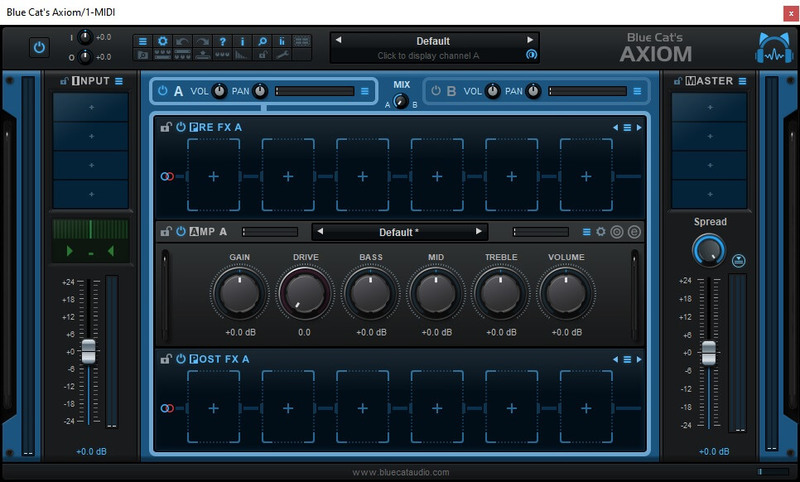Click the redo arrow in toolbar

pyautogui.click(x=203, y=41)
